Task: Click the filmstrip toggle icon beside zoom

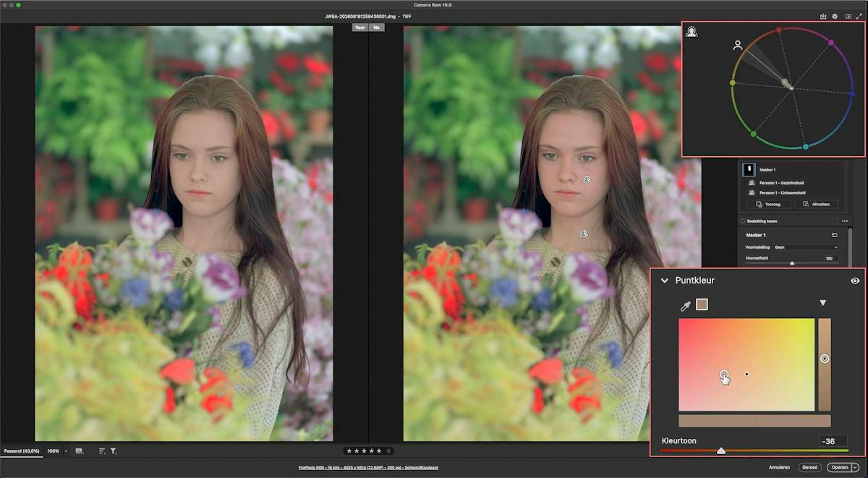Action: coord(79,451)
